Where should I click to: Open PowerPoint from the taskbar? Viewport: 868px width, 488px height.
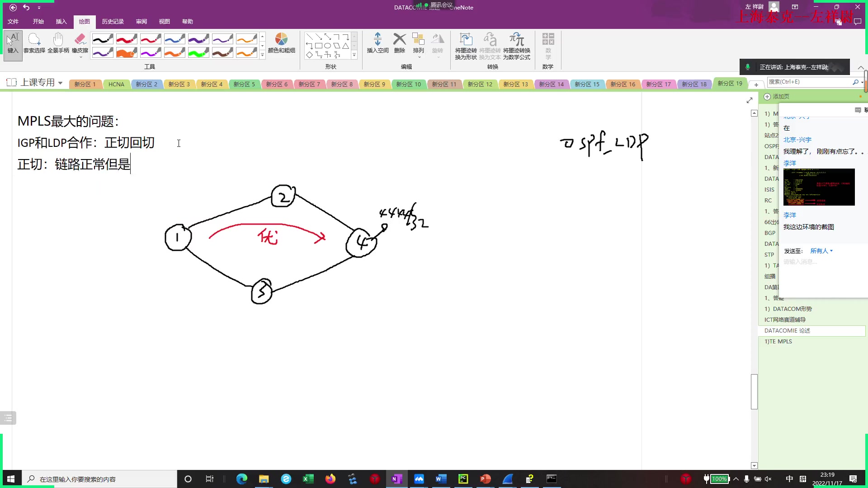click(x=486, y=479)
